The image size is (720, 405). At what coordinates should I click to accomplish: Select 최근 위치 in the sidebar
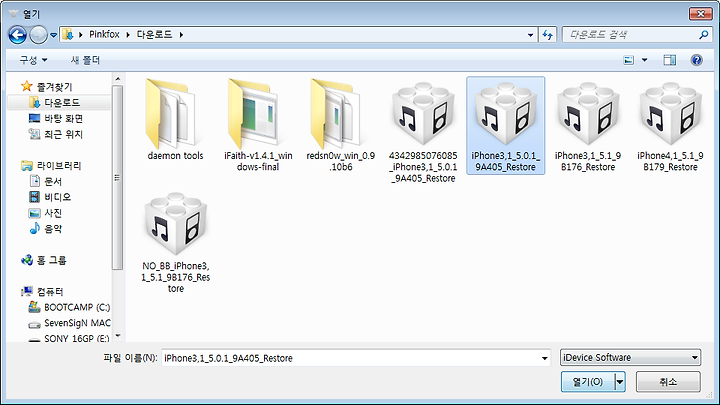[56, 134]
